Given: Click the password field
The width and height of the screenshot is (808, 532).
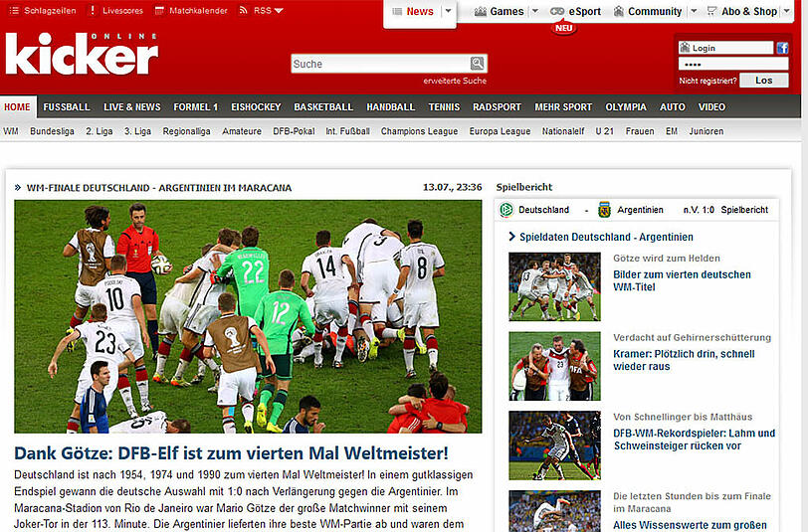Looking at the screenshot, I should click(x=733, y=65).
